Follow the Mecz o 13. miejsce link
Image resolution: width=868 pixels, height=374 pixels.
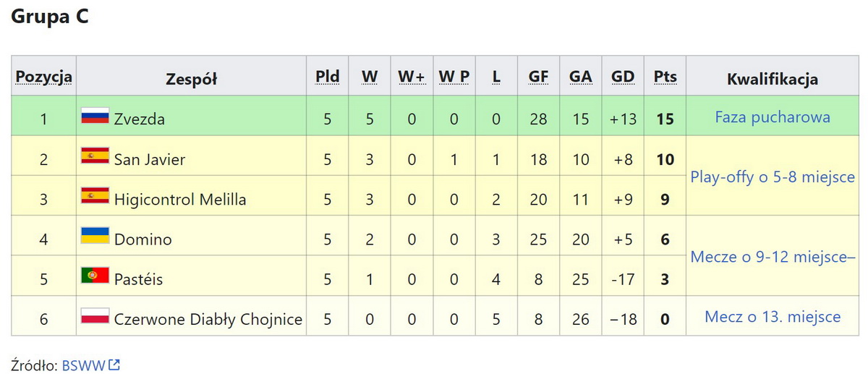coord(772,316)
